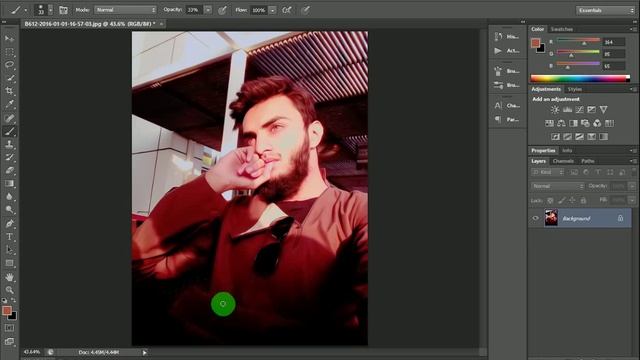Select the Clone Stamp tool
Screen dimensions: 640x360
pyautogui.click(x=9, y=144)
